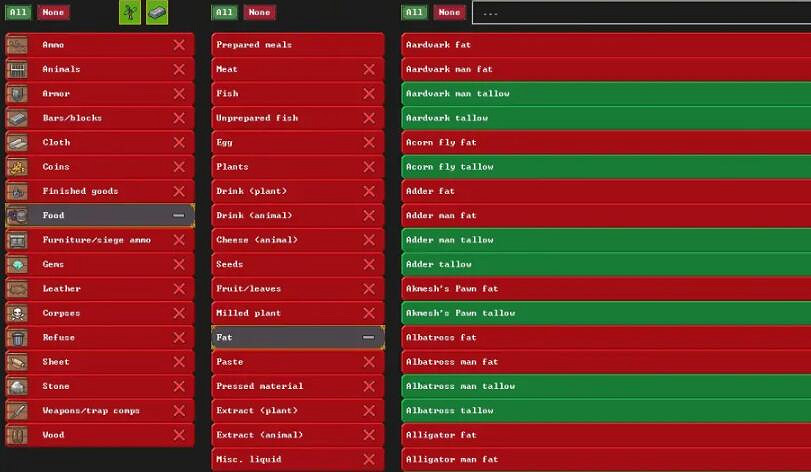This screenshot has height=472, width=811.
Task: Collapse the Food category minus button
Action: tap(179, 216)
